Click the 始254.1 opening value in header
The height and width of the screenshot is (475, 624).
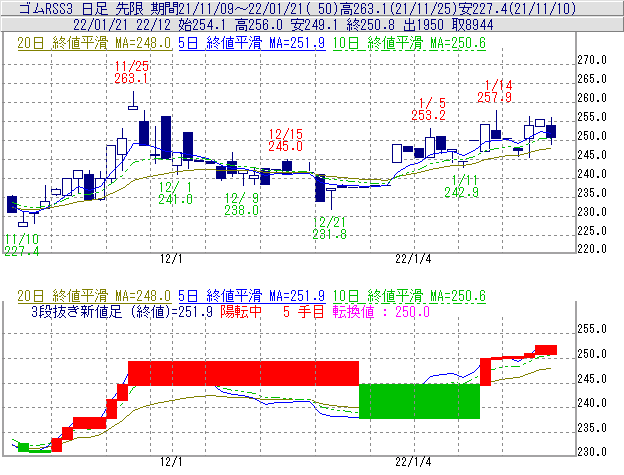click(201, 25)
